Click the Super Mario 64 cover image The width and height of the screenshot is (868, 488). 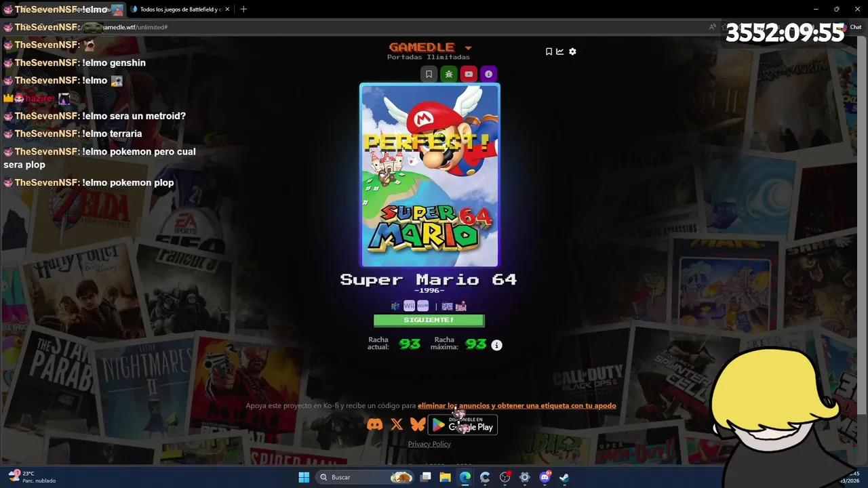coord(430,175)
